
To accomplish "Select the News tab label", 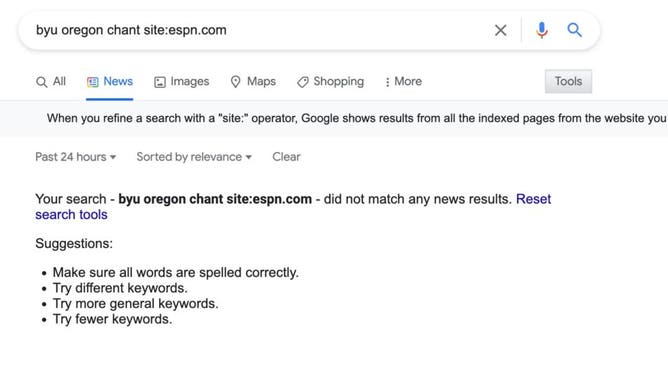I will (118, 81).
